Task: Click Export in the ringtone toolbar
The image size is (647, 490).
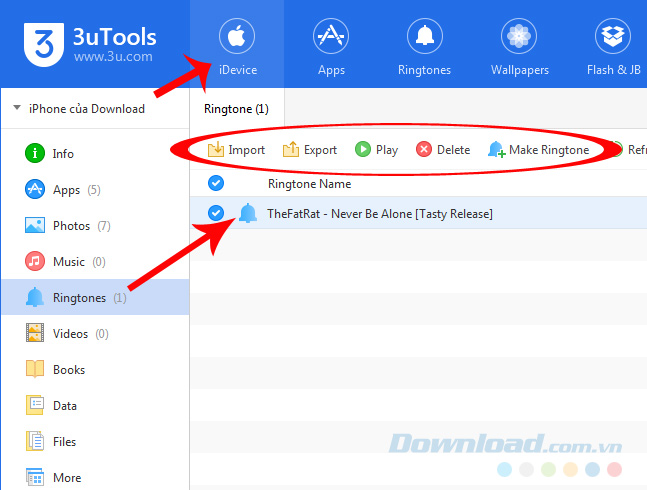Action: point(310,150)
